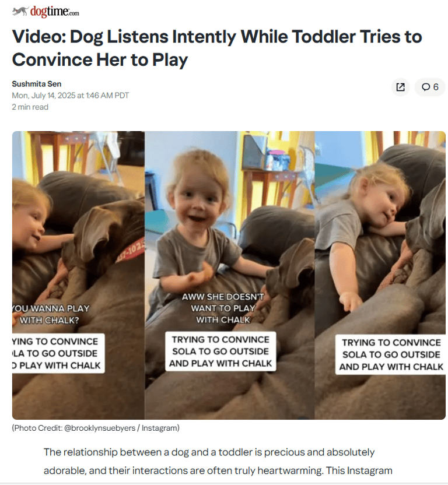Click the dogtime.com logo text

(54, 12)
